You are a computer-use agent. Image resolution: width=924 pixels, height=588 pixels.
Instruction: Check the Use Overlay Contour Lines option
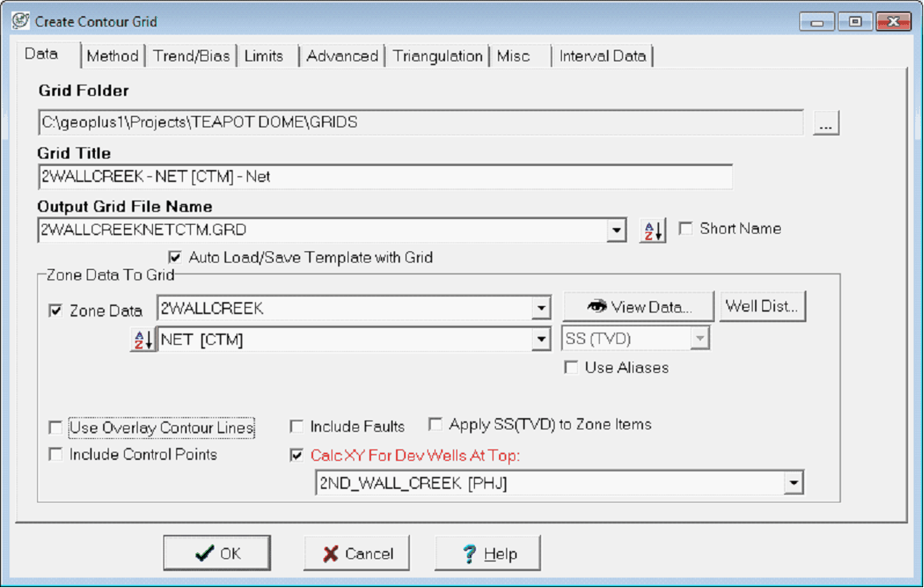point(56,428)
